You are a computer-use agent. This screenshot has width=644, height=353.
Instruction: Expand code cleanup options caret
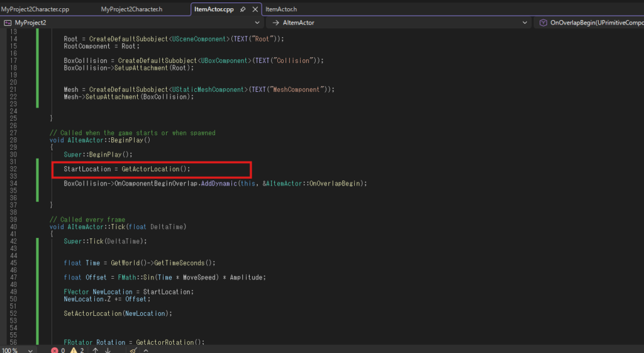[x=145, y=349]
